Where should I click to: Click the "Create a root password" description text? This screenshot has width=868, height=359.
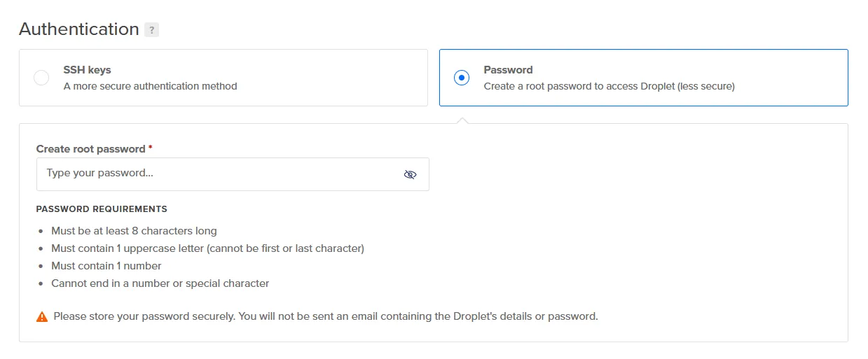point(609,86)
